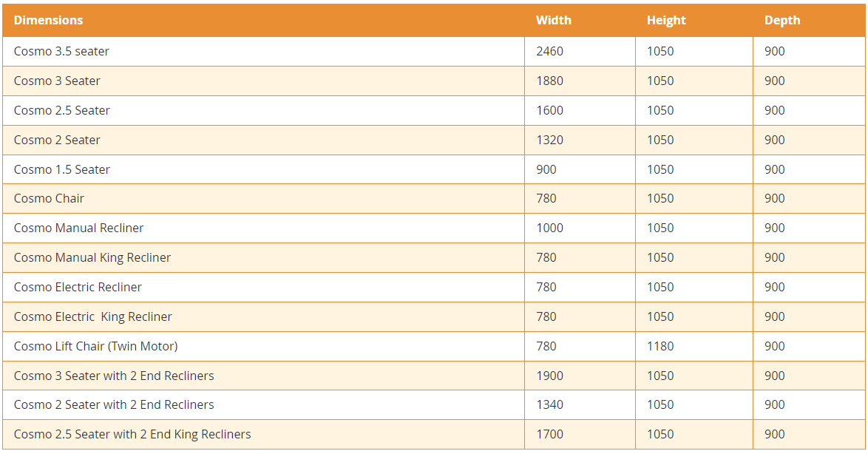The height and width of the screenshot is (451, 868).
Task: Click the 1340 width value cell
Action: [549, 405]
